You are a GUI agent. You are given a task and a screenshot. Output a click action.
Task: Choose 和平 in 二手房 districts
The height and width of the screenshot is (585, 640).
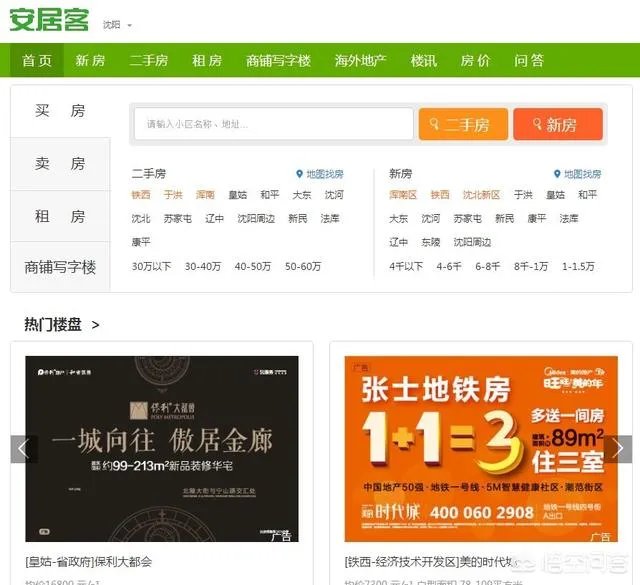pyautogui.click(x=270, y=195)
